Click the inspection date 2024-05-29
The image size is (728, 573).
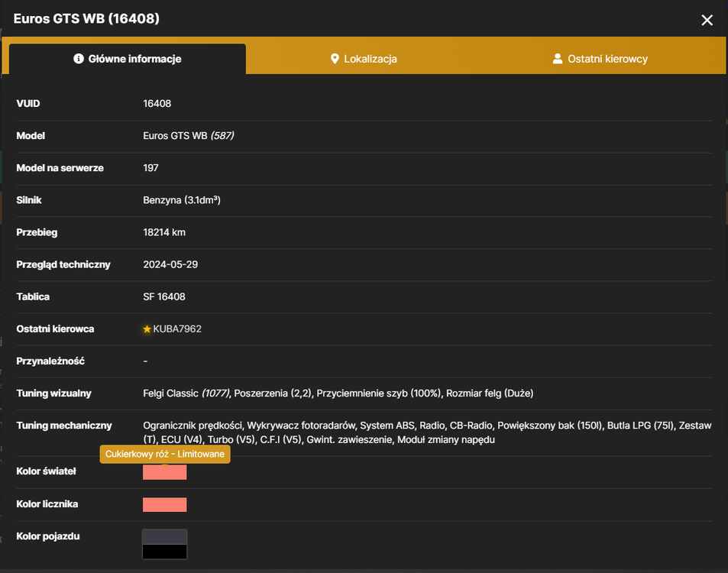pos(170,264)
